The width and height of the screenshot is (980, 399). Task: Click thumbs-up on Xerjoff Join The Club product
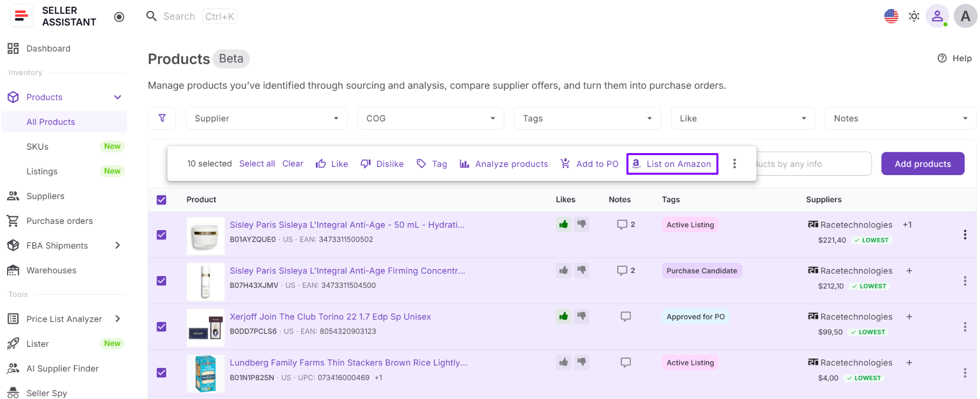(564, 316)
